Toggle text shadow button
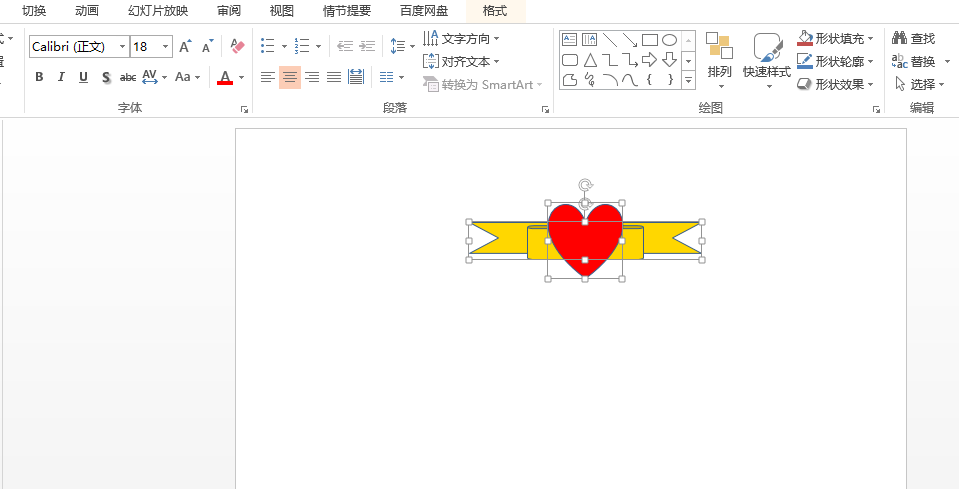This screenshot has height=489, width=959. [106, 77]
